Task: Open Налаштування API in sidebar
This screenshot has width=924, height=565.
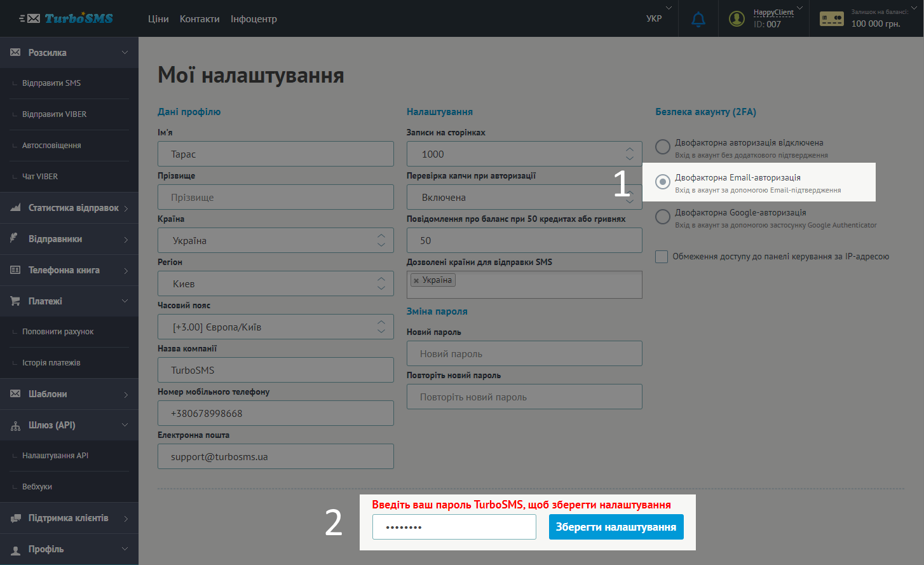Action: coord(55,456)
